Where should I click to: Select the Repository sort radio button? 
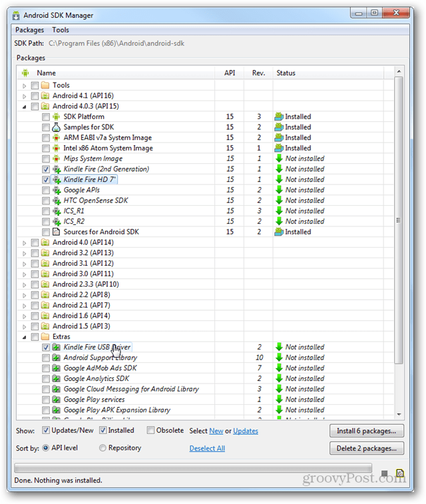click(103, 448)
